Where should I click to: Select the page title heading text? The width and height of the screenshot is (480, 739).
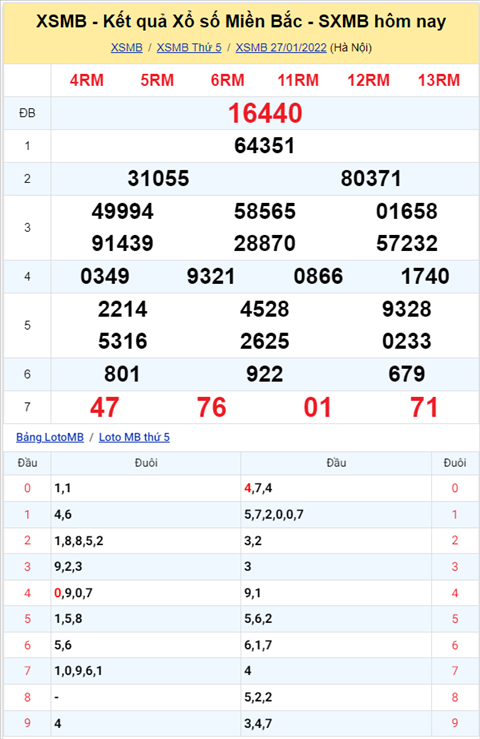click(241, 21)
